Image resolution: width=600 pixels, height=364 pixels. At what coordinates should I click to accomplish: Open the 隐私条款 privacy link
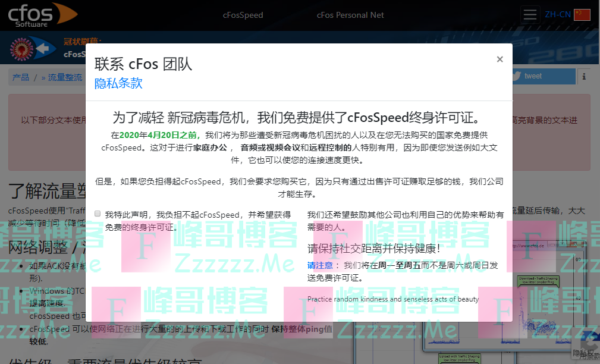point(118,83)
